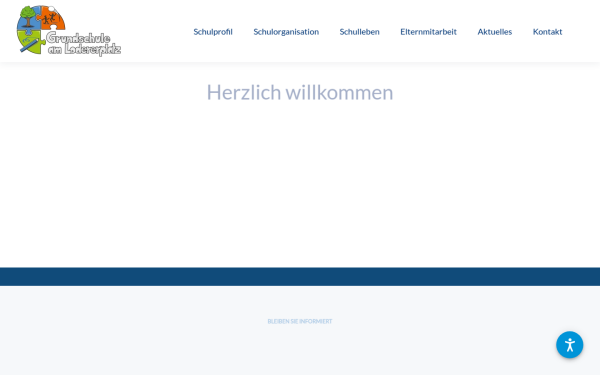The width and height of the screenshot is (600, 375).
Task: Click the BLEIBEN SIE INFORMIERT label
Action: tap(300, 321)
